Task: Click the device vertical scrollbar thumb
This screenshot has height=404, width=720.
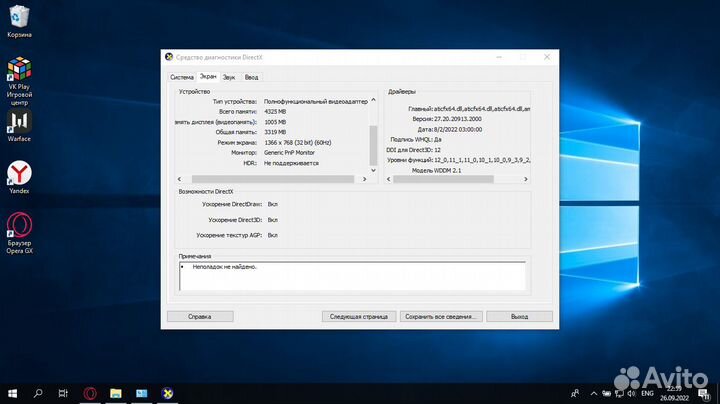Action: tap(373, 145)
